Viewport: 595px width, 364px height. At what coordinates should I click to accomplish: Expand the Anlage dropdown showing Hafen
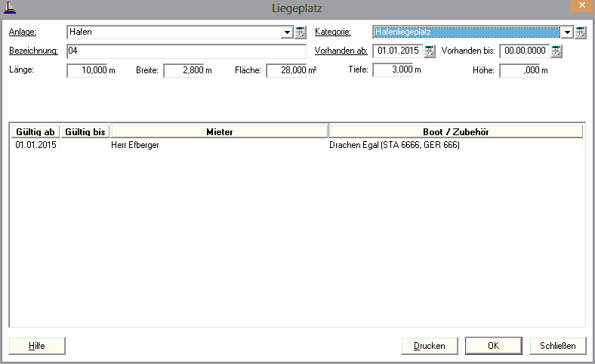point(287,32)
